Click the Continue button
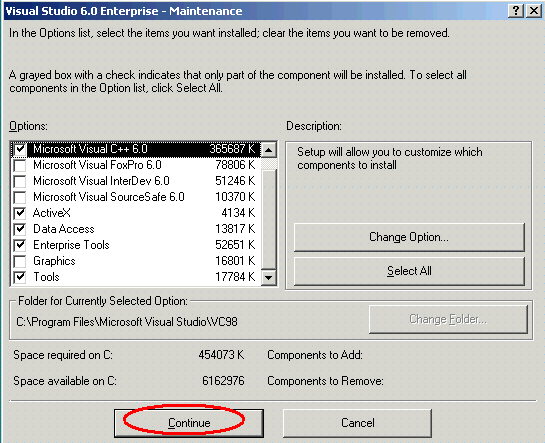 (189, 423)
